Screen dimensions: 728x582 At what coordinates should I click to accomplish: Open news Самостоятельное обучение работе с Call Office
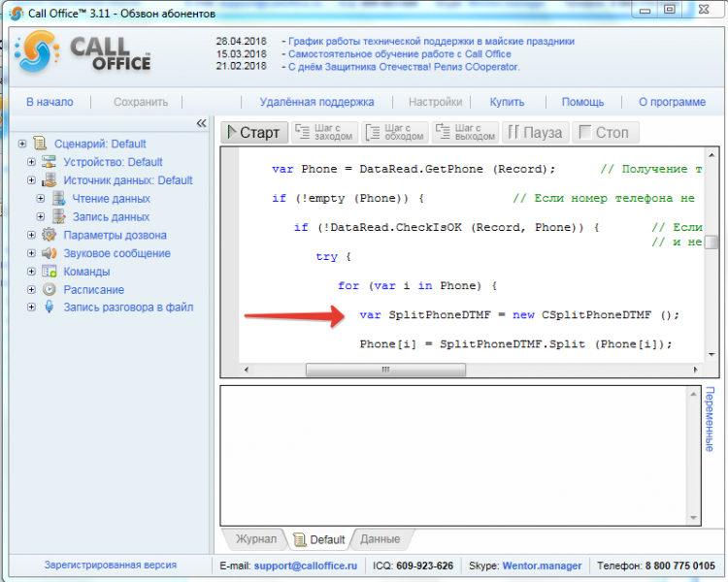click(400, 54)
